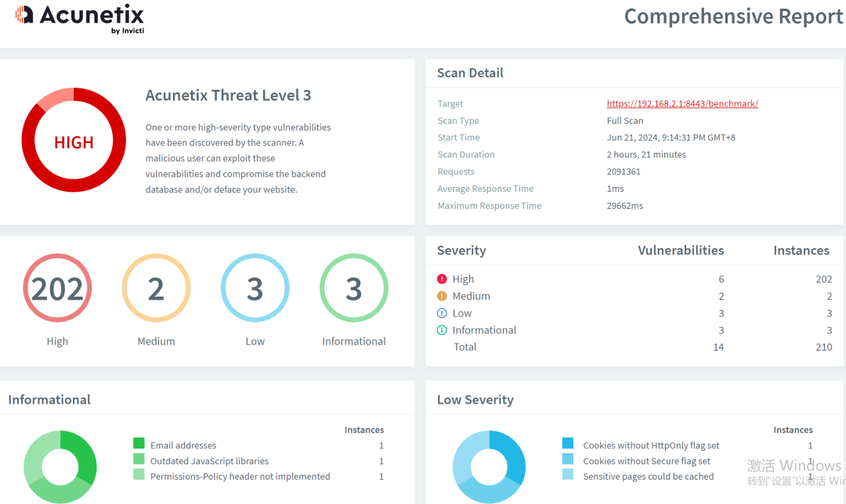Click the Low Severity blue donut chart
846x504 pixels.
[x=490, y=466]
